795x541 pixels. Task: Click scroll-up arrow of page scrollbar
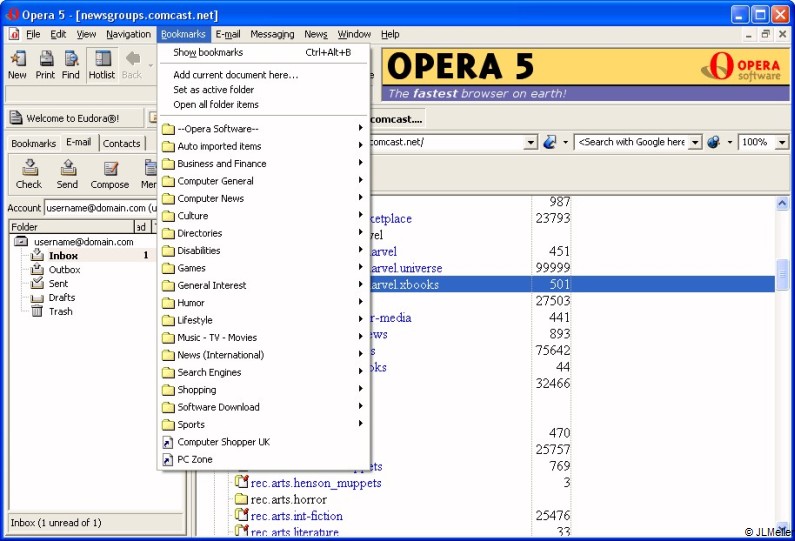782,204
